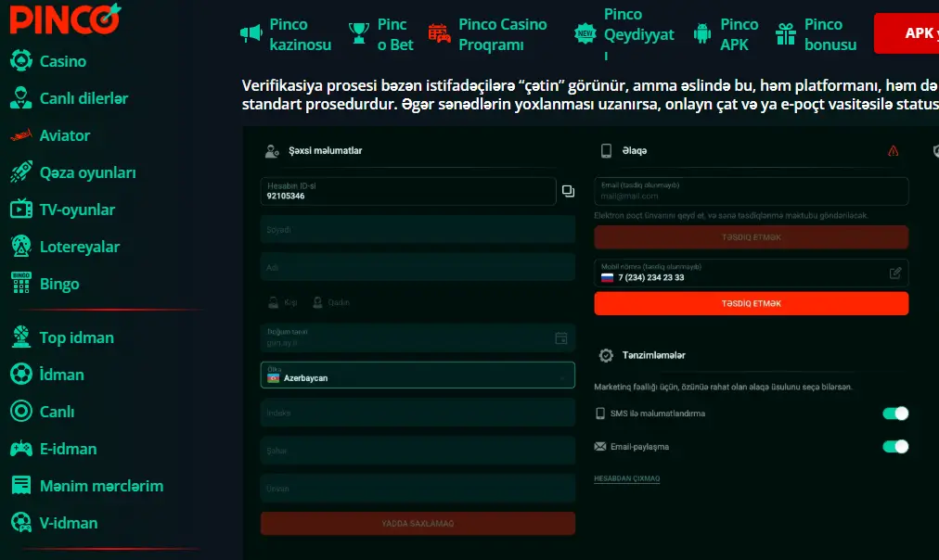Click the V-idman icon

tap(21, 523)
